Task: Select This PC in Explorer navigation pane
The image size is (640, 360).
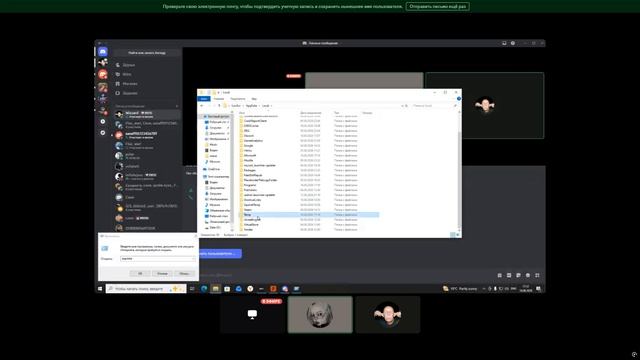Action: click(216, 176)
